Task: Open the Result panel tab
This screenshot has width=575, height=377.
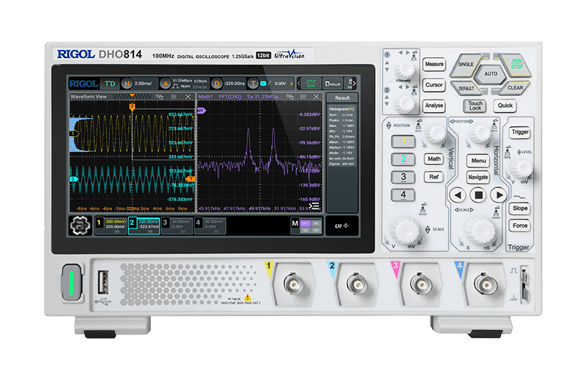Action: coord(342,98)
